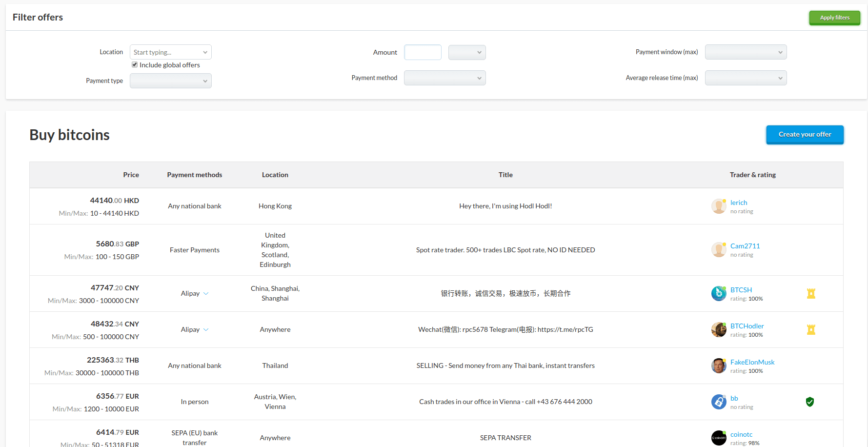
Task: Click bb's blue avatar icon
Action: (718, 402)
